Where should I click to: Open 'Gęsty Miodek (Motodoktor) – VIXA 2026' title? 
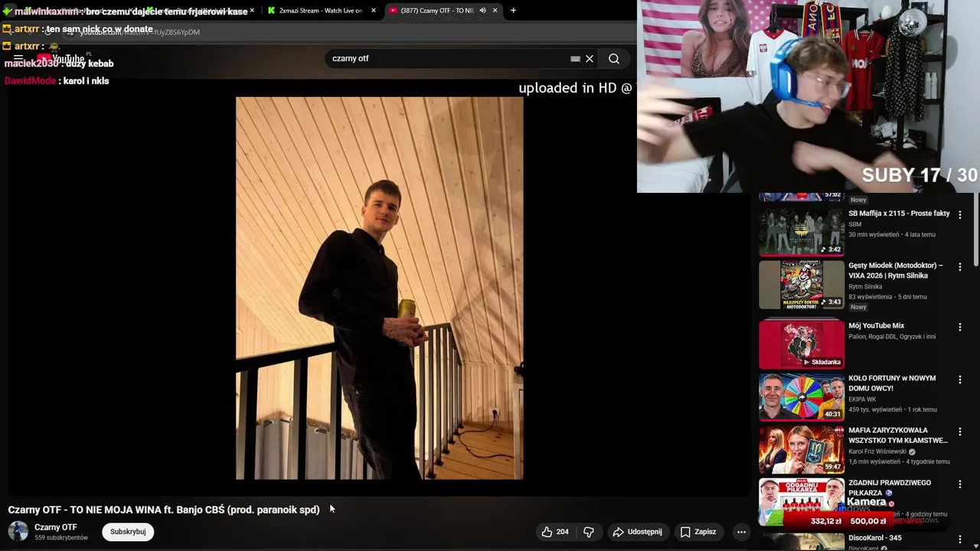coord(896,271)
